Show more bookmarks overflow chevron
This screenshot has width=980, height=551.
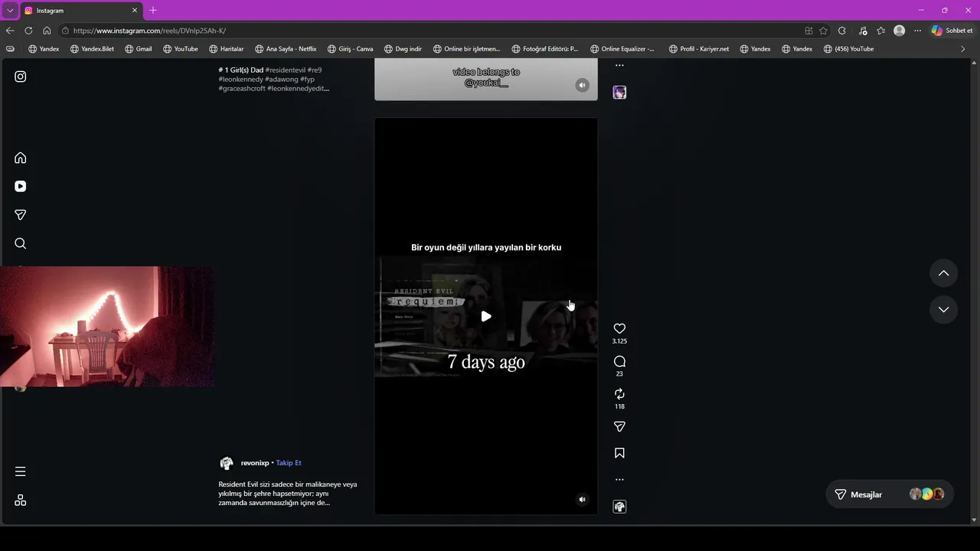point(963,49)
